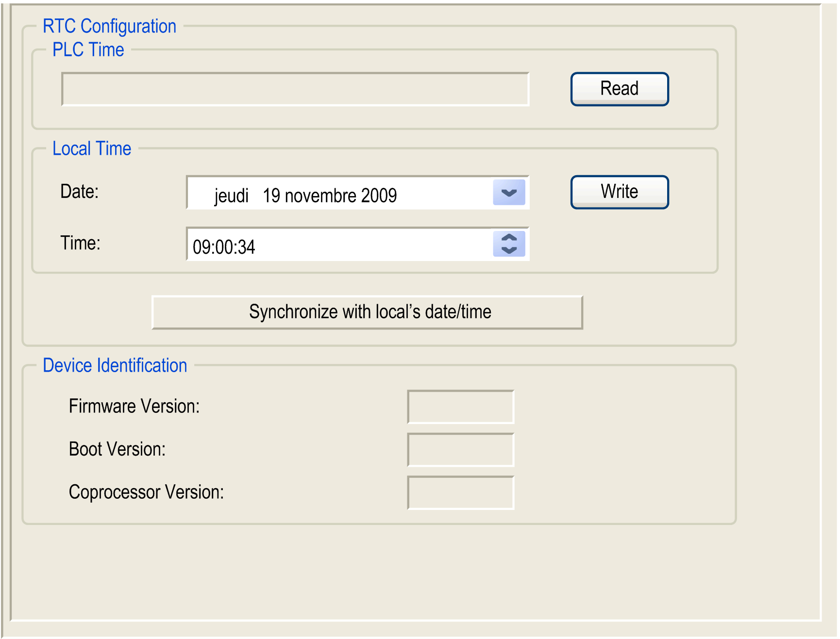Increment time with the spinner up arrow
The height and width of the screenshot is (639, 840).
[508, 238]
